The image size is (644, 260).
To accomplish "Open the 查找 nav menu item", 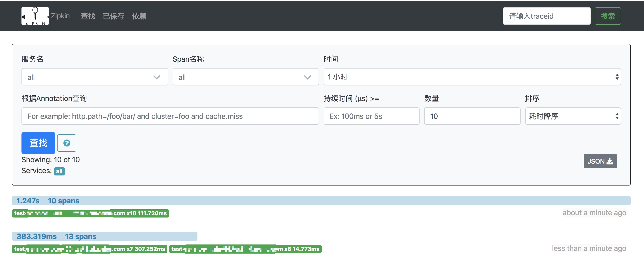I will pyautogui.click(x=88, y=16).
